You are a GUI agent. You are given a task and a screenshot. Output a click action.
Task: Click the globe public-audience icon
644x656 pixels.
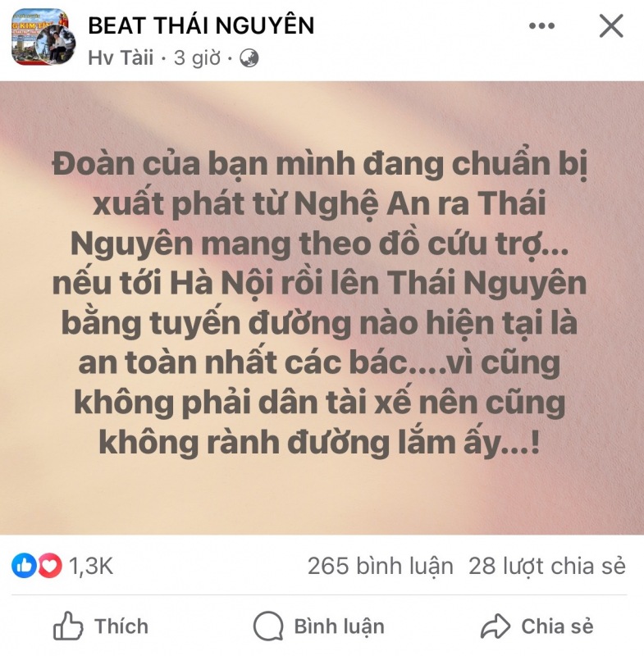[x=249, y=58]
